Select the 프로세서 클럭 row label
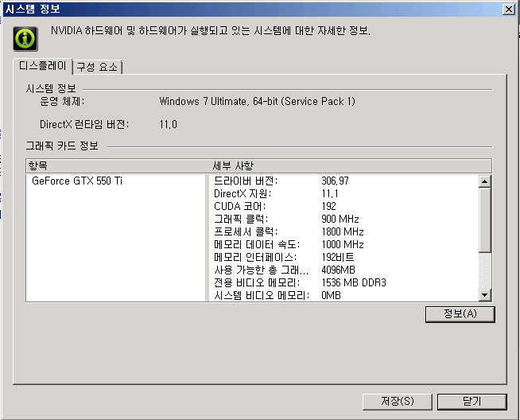Image resolution: width=520 pixels, height=420 pixels. (x=246, y=231)
